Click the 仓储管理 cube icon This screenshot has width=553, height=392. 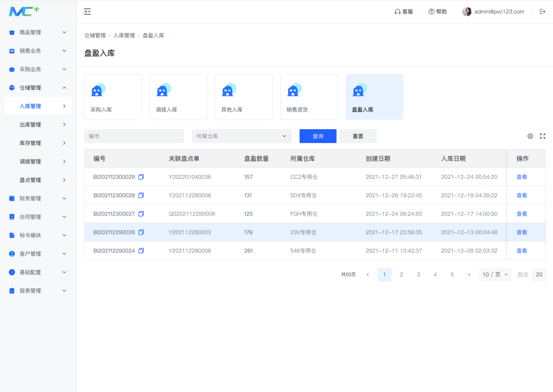(12, 87)
